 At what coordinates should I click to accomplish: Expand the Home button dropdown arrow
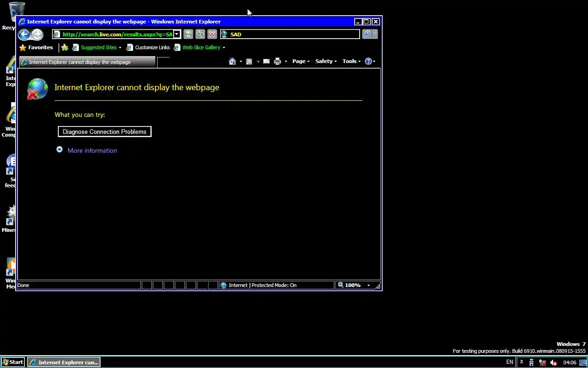pos(241,61)
